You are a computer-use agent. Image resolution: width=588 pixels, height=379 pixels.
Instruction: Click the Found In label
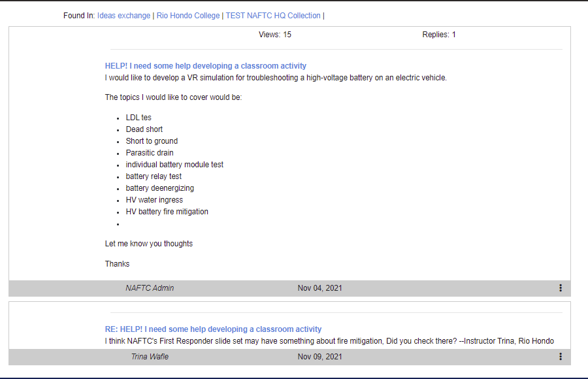coord(79,16)
